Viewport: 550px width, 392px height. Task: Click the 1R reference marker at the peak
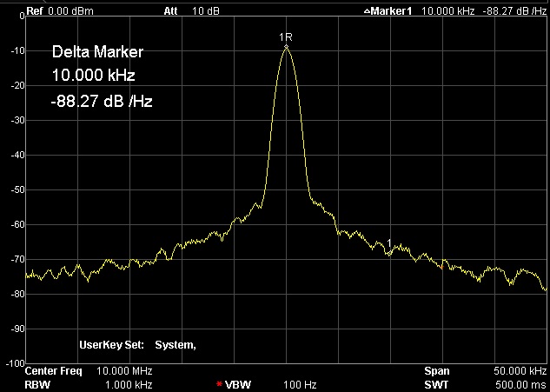[x=285, y=39]
